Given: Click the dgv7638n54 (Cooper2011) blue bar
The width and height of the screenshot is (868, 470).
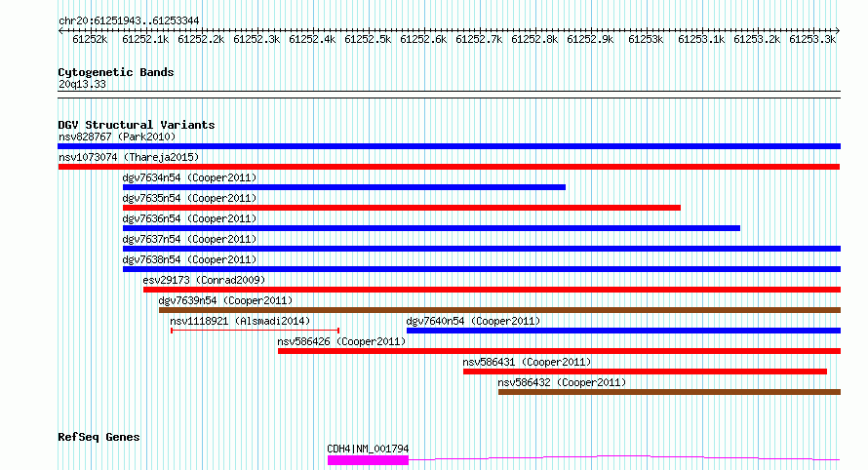Looking at the screenshot, I should [x=482, y=269].
